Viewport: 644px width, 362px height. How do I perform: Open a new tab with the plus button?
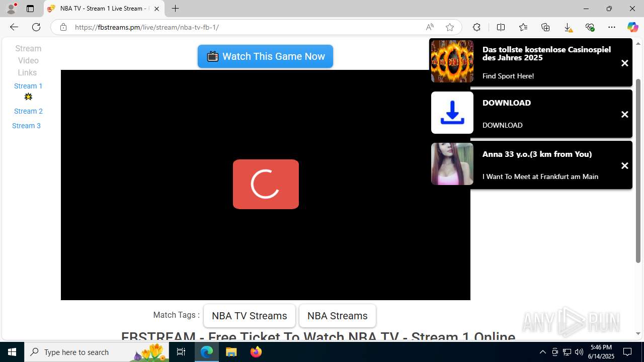(x=175, y=9)
